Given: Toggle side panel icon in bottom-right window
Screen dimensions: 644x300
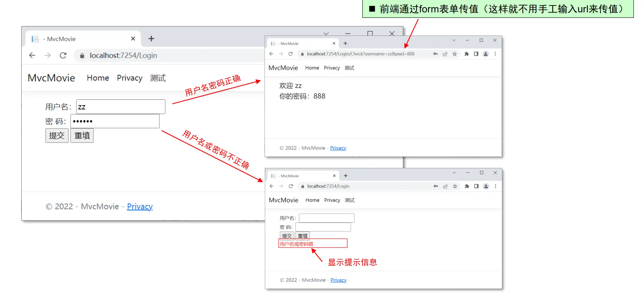Looking at the screenshot, I should coord(476,186).
